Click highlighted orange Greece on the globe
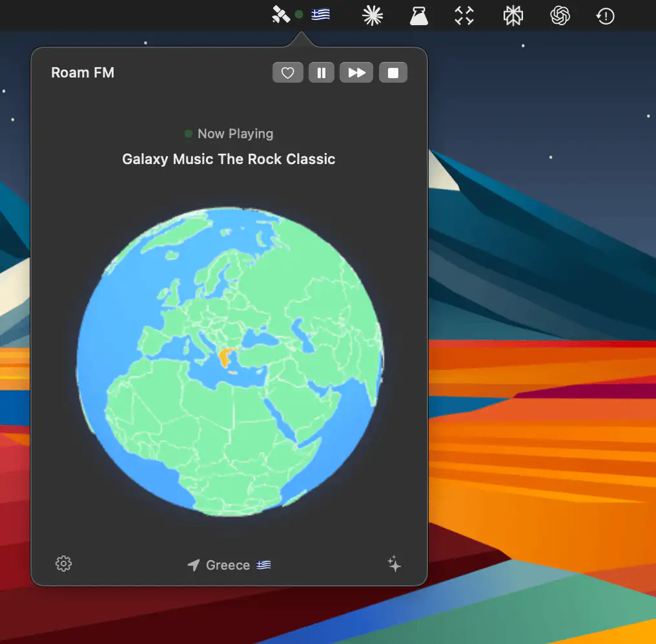This screenshot has width=656, height=644. [227, 357]
